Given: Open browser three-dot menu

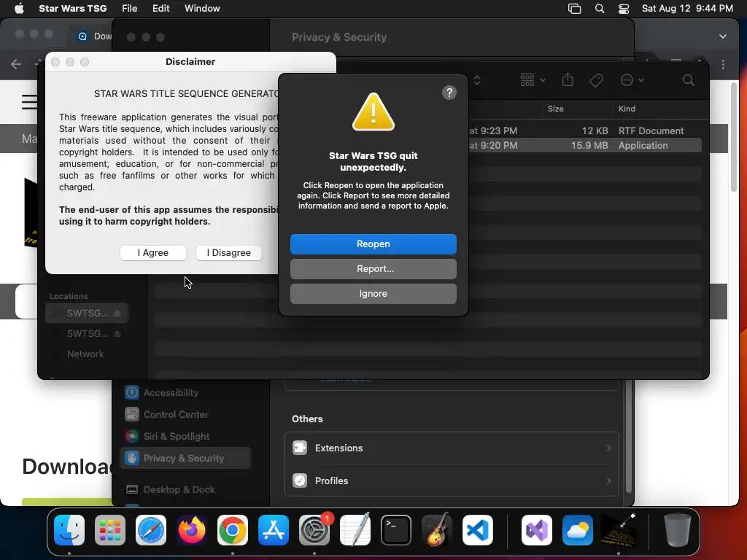Looking at the screenshot, I should coord(723,64).
